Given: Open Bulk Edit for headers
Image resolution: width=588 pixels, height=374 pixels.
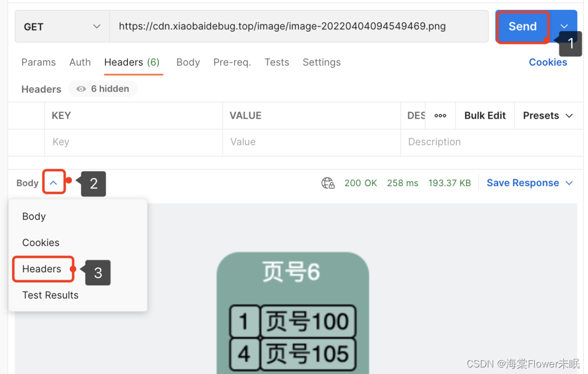Looking at the screenshot, I should [x=485, y=115].
